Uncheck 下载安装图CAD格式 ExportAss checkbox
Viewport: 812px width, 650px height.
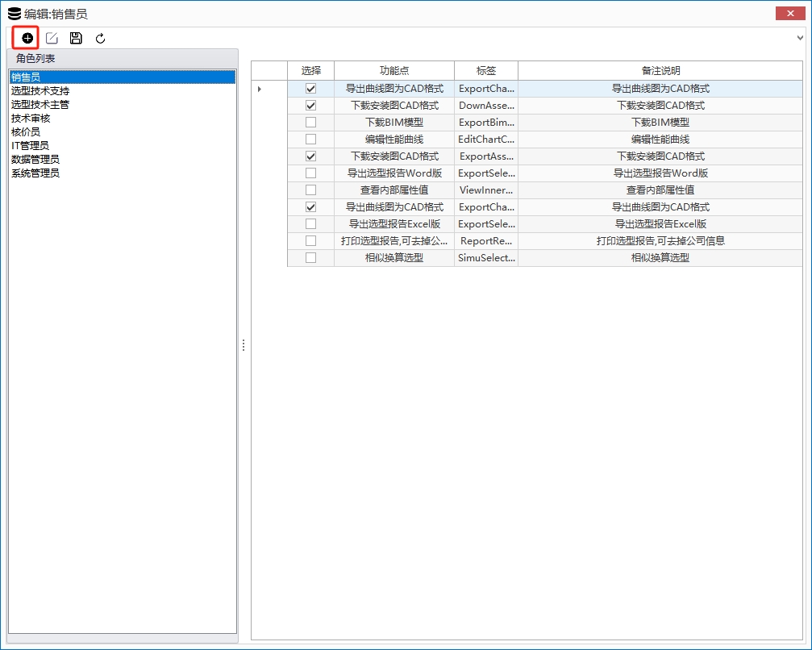tap(310, 156)
